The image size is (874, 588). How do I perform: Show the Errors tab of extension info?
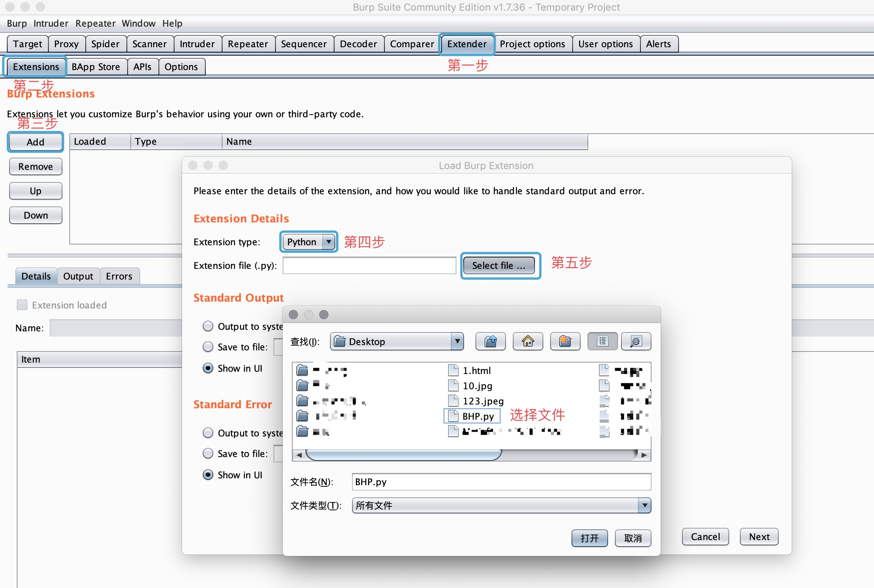(119, 276)
